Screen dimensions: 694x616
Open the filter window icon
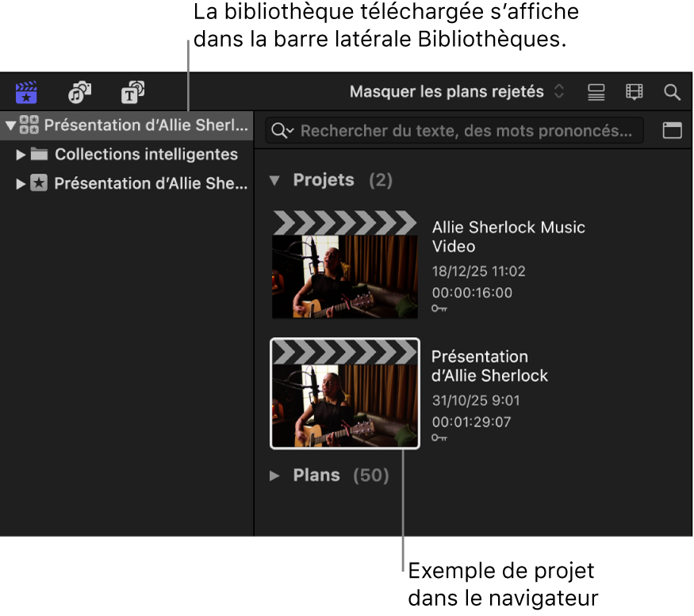pyautogui.click(x=672, y=130)
